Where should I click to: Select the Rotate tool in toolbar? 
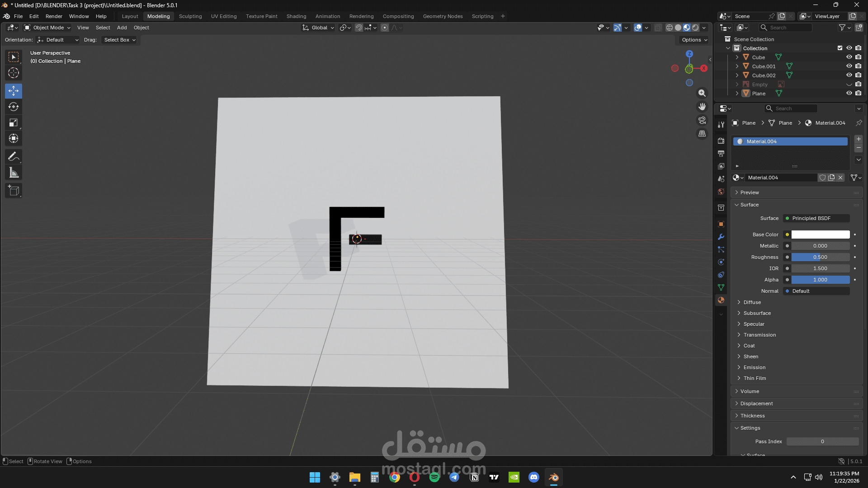point(14,107)
